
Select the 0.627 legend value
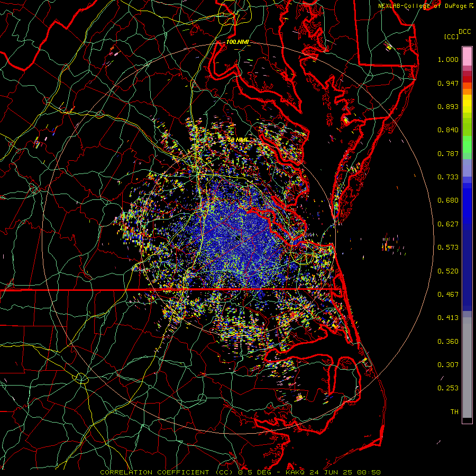click(448, 224)
